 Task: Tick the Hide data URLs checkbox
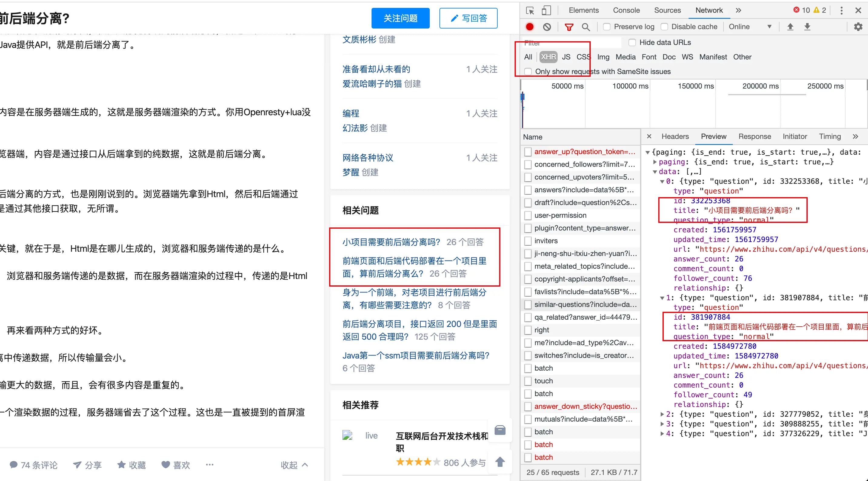pyautogui.click(x=632, y=42)
